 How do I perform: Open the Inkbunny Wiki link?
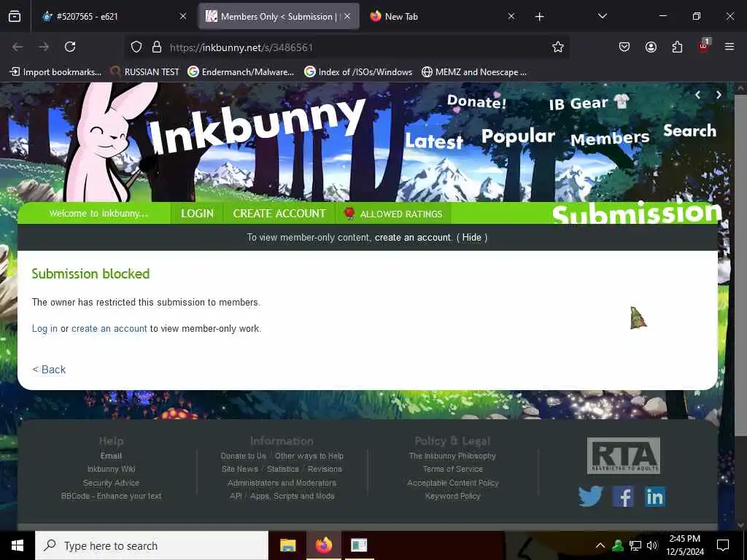(x=111, y=469)
